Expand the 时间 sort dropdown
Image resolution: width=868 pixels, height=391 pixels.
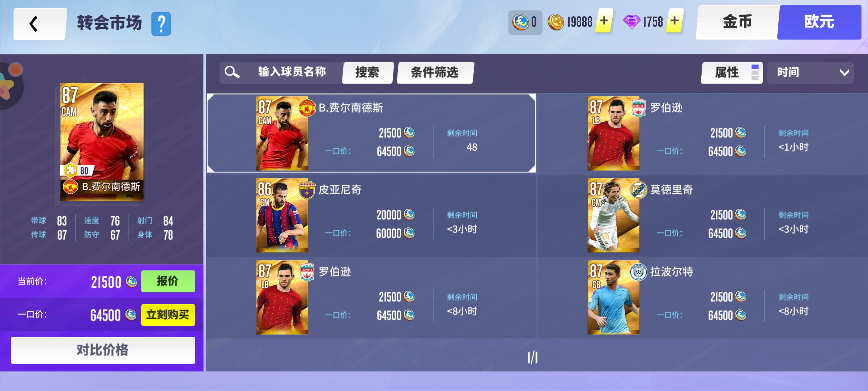[810, 72]
